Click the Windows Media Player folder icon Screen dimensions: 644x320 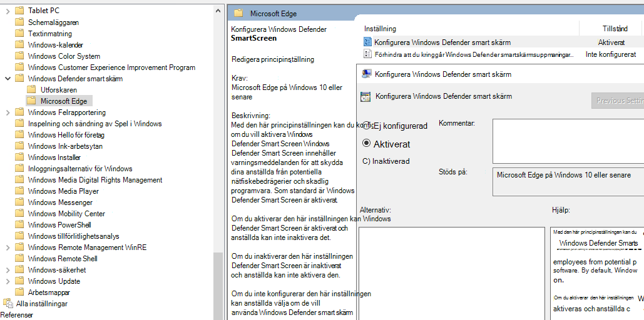19,191
